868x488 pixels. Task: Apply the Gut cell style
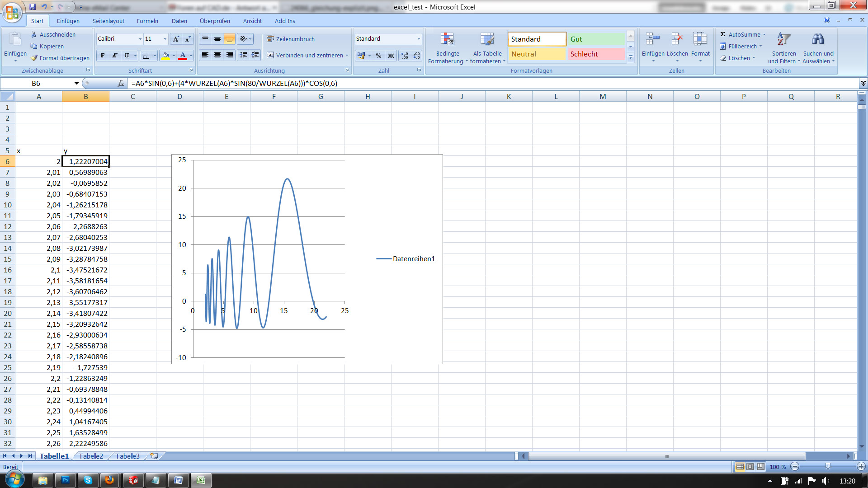point(595,39)
